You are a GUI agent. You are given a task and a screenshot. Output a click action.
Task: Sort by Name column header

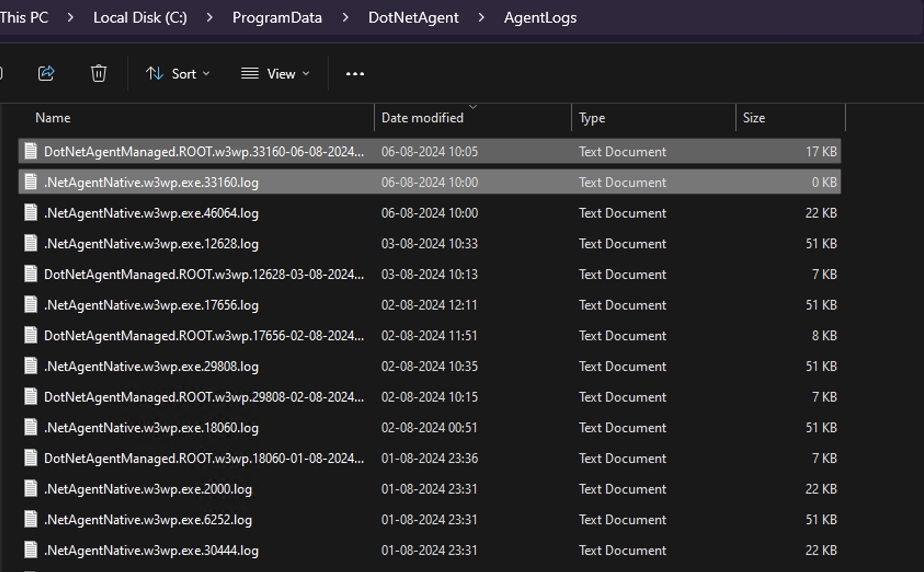[x=53, y=118]
